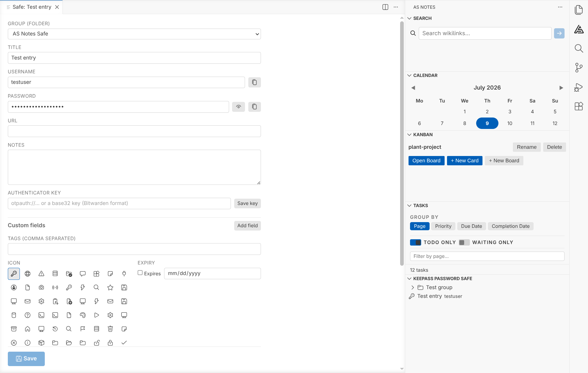Viewport: 588px width, 373px height.
Task: Save the entry with the Save button
Action: click(x=26, y=359)
